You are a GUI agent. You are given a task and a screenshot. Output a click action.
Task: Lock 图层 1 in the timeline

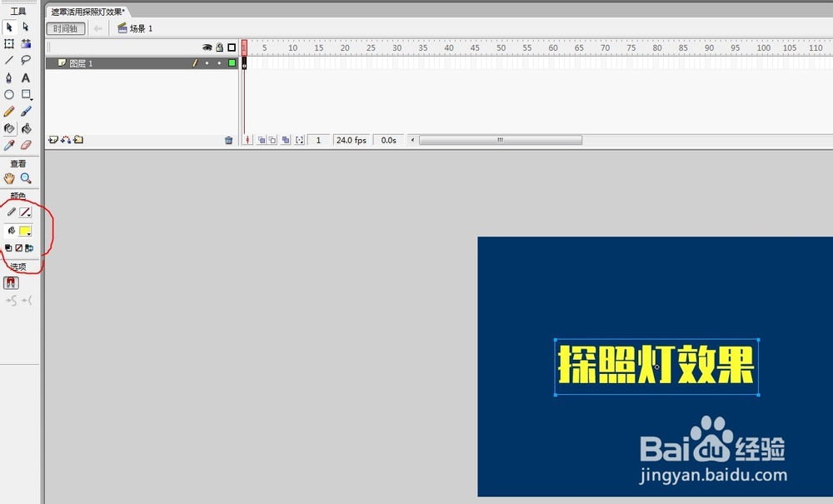[219, 62]
